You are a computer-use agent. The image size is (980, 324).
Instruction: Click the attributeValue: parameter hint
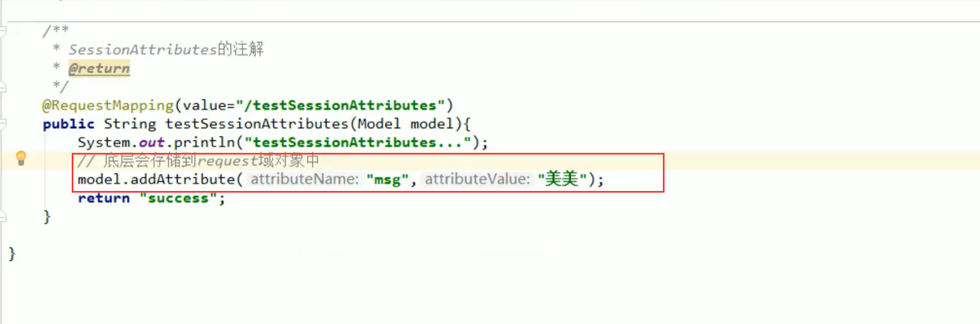(477, 179)
